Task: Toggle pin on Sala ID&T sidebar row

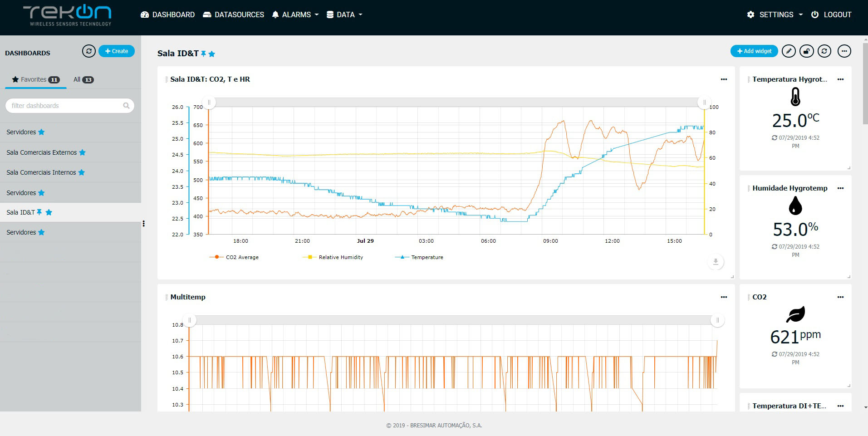Action: pos(39,212)
